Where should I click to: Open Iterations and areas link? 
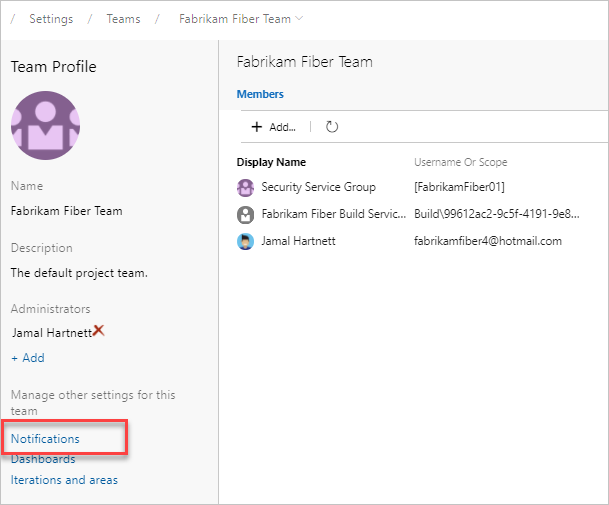point(64,480)
